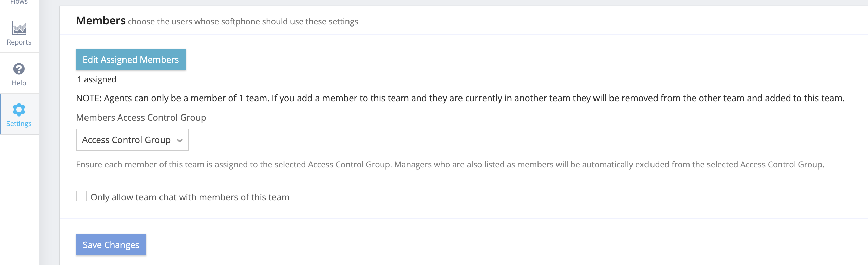Click the "1 assigned" count text
The height and width of the screenshot is (265, 868).
pos(97,79)
